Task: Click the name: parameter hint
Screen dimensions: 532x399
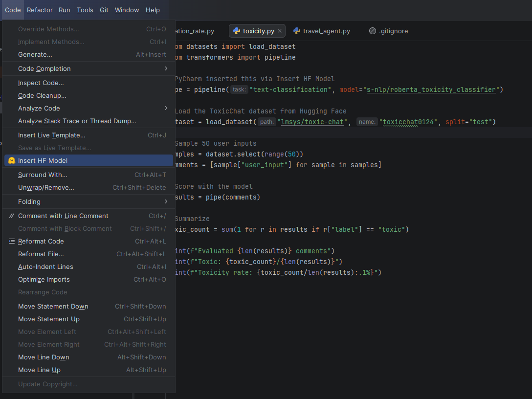Action: pyautogui.click(x=367, y=122)
